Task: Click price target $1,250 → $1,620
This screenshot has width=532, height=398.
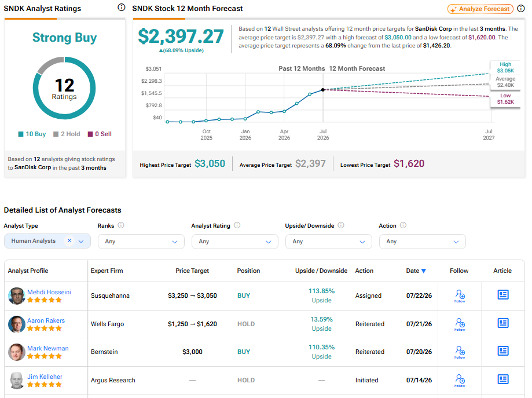Action: (192, 324)
